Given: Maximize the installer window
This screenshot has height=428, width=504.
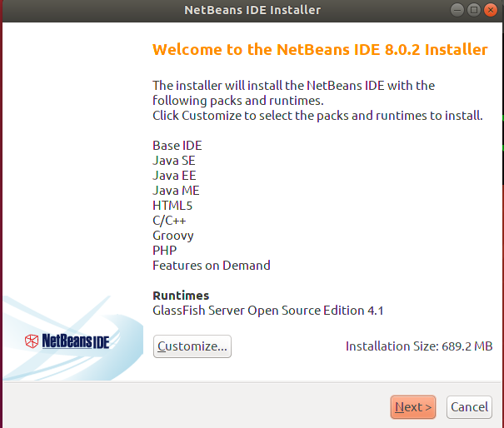Looking at the screenshot, I should [x=474, y=10].
